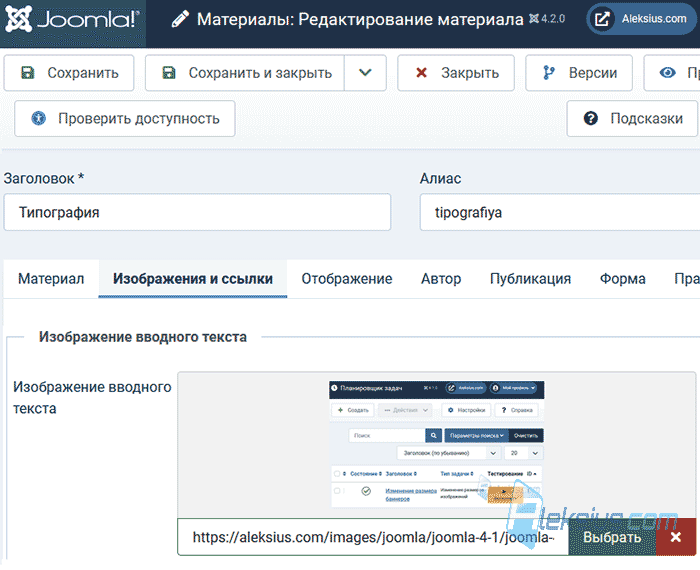700x570 pixels.
Task: Click the Joomla logo
Action: (72, 19)
